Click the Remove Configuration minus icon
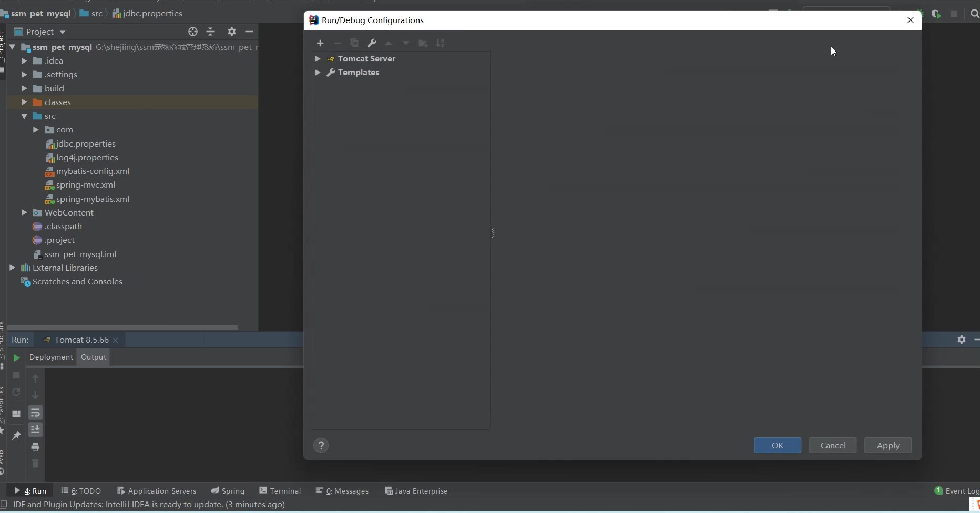This screenshot has width=980, height=513. click(338, 43)
